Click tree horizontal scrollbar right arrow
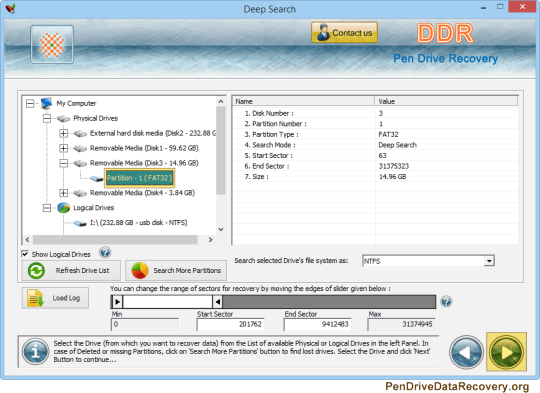Viewport: 540px width, 393px height. 210,239
